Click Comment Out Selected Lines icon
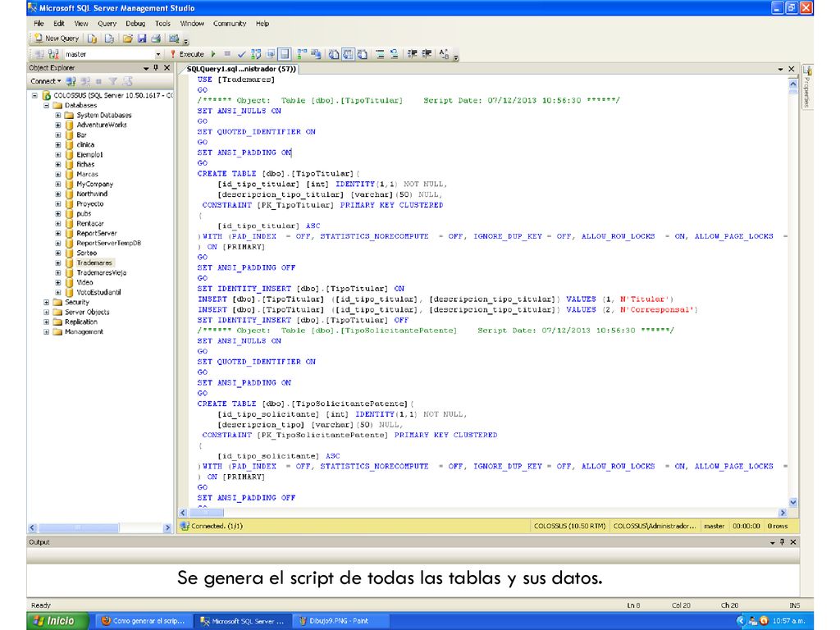Image resolution: width=840 pixels, height=630 pixels. pos(380,54)
